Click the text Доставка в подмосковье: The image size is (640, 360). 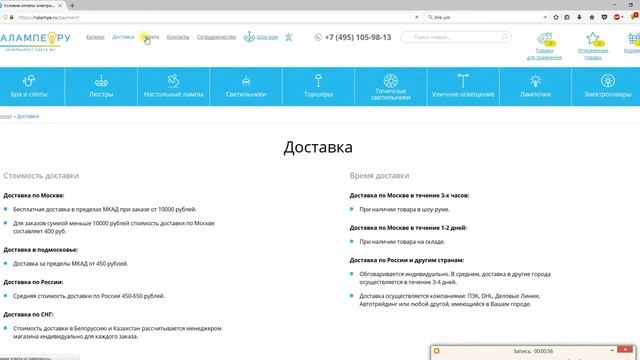[40, 250]
